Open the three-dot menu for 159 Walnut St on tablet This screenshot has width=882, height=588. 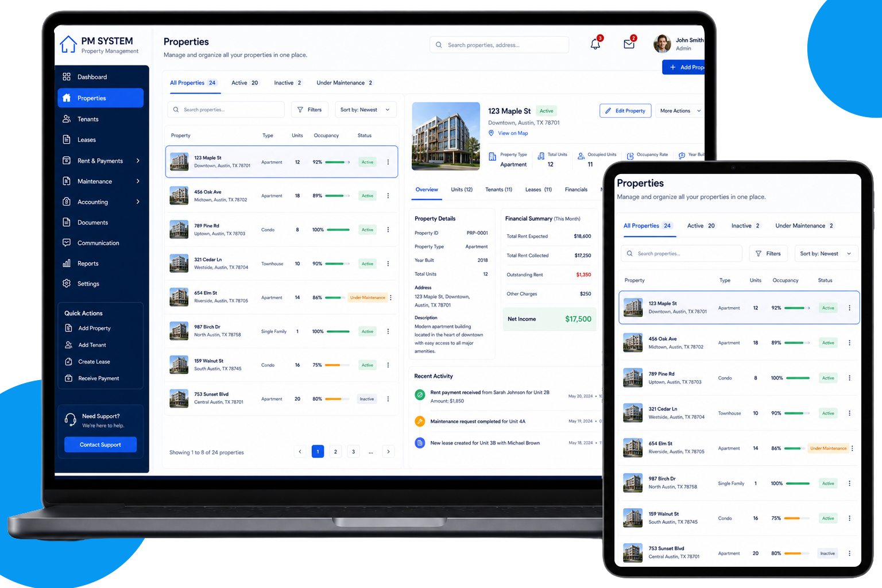coord(850,519)
